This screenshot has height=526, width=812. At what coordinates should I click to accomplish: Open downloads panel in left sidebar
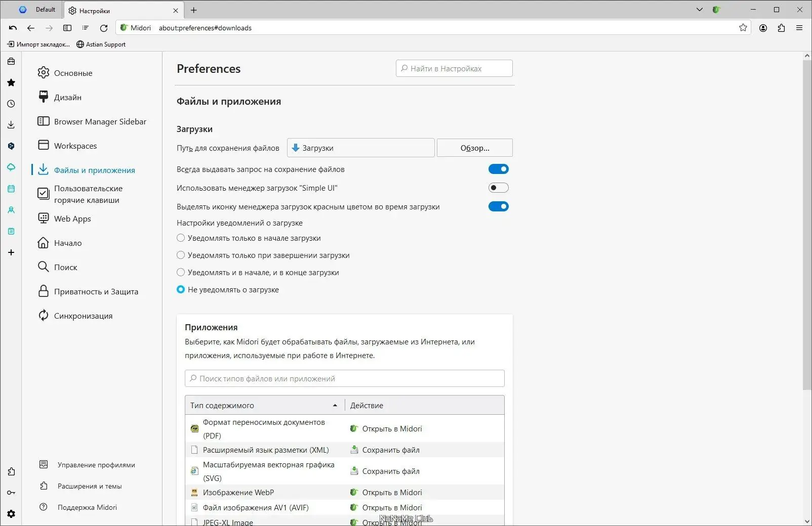tap(11, 125)
